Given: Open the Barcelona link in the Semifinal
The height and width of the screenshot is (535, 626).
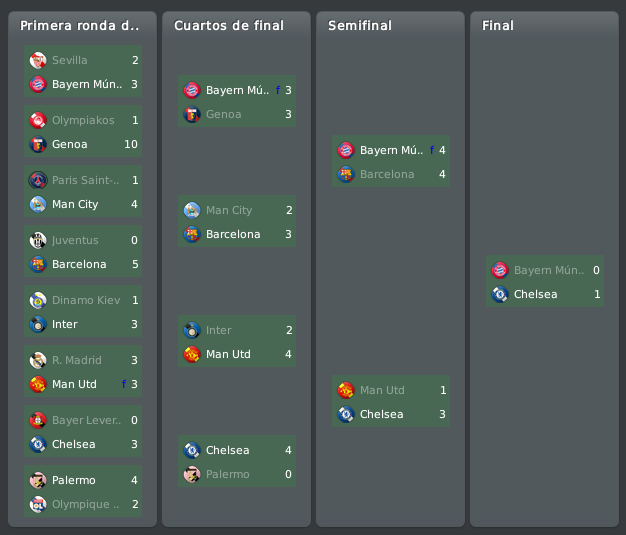Looking at the screenshot, I should tap(387, 174).
